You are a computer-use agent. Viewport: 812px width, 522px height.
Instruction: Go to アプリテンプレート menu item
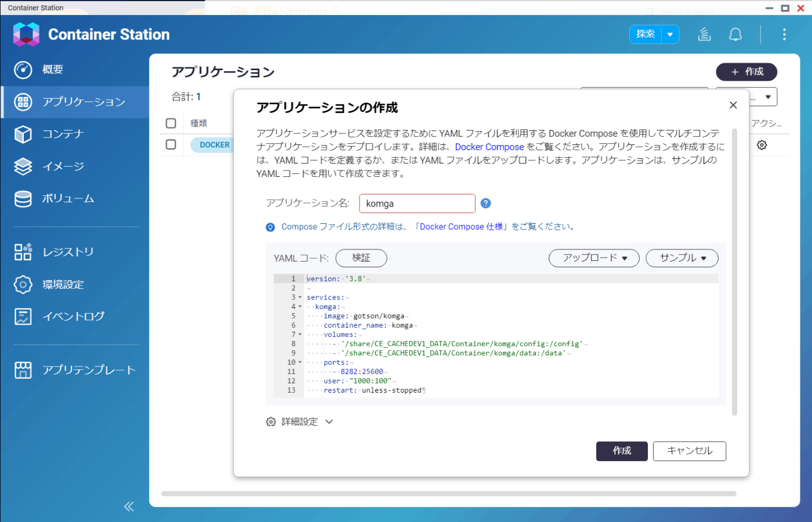[x=89, y=370]
